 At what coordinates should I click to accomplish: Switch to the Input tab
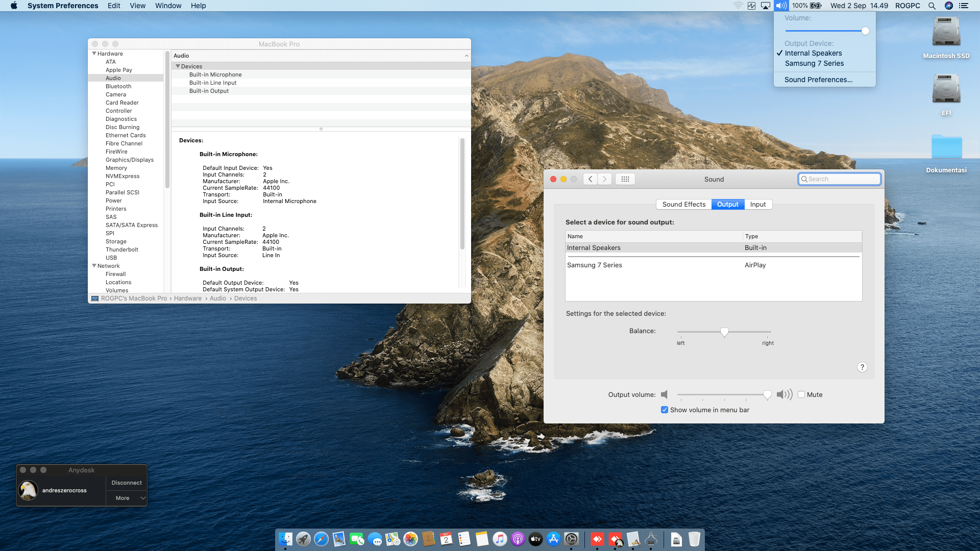(x=758, y=204)
